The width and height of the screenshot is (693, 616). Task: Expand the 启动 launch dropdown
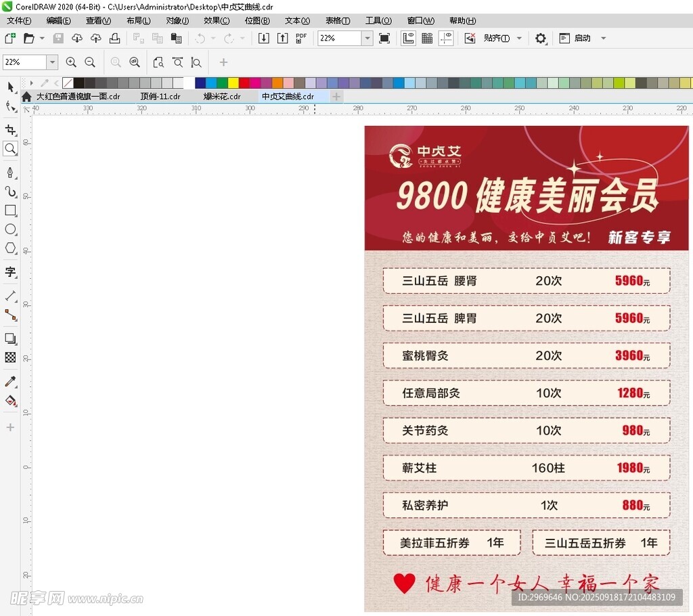[x=604, y=39]
